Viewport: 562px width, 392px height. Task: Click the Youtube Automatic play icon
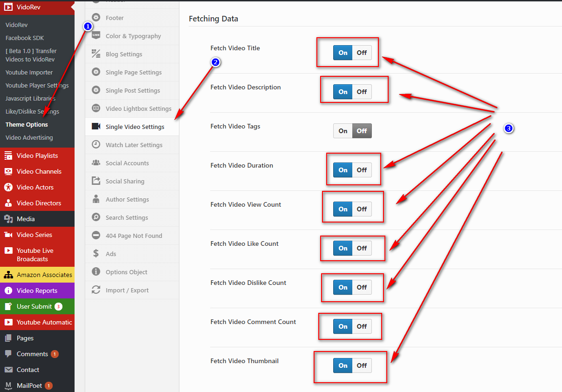[8, 323]
